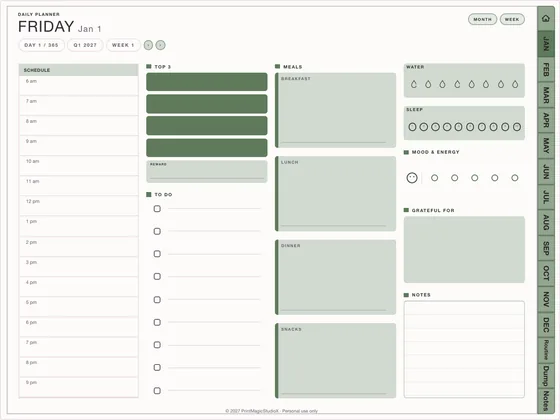Viewport: 560px width, 420px height.
Task: Mark the eighth water drop
Action: [515, 84]
